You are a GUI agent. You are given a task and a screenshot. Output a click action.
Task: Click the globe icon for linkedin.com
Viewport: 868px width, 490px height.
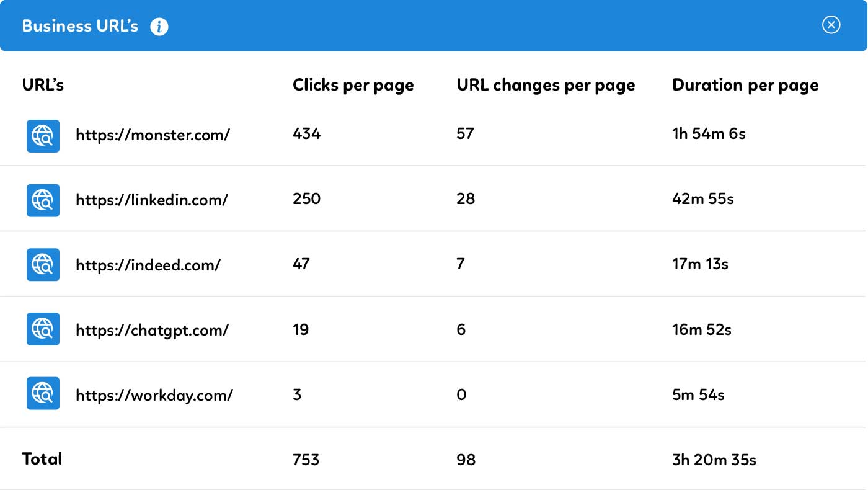(x=43, y=200)
